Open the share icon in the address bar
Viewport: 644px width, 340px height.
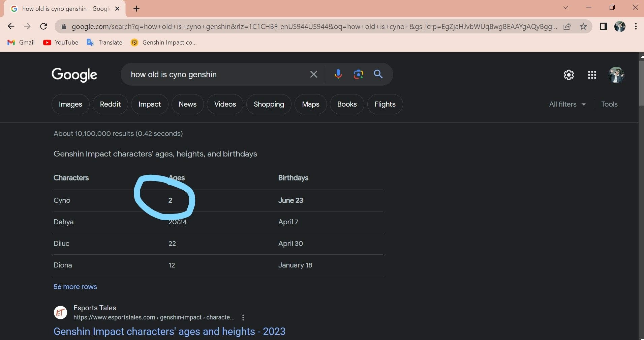tap(568, 26)
